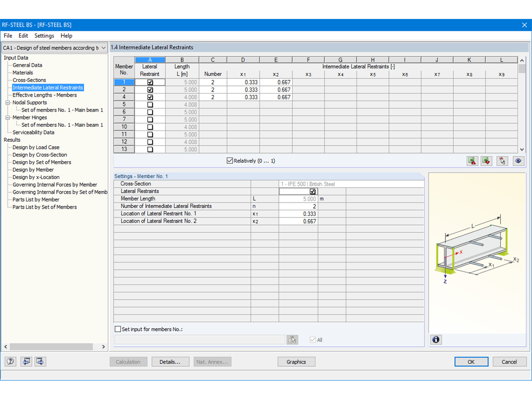The width and height of the screenshot is (532, 400).
Task: Open Parts List by Set of Members
Action: pyautogui.click(x=45, y=207)
